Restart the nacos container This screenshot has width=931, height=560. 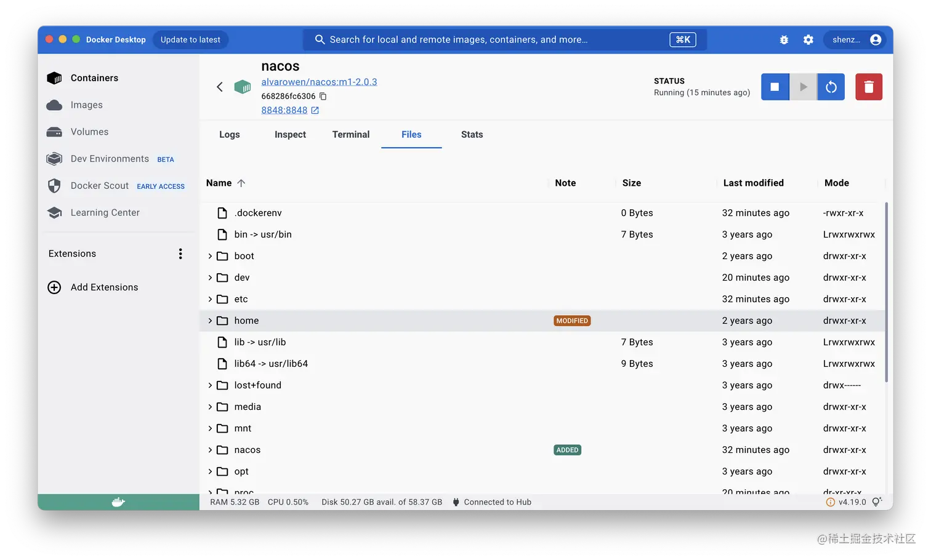tap(831, 87)
